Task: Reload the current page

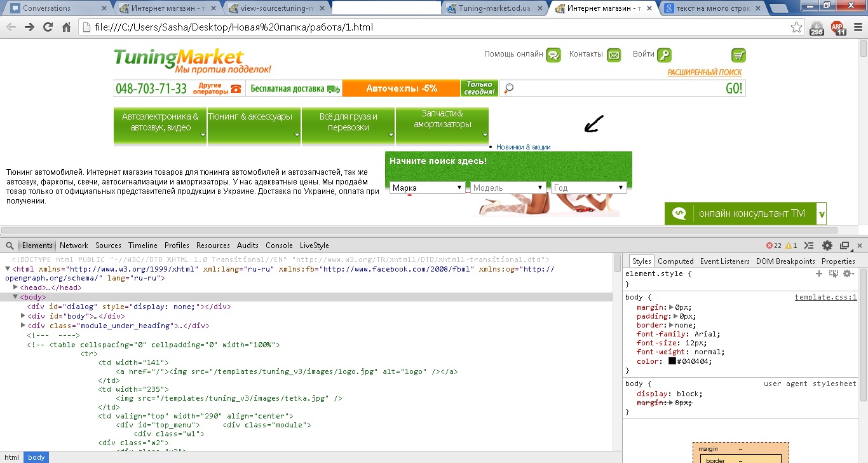Action: [x=48, y=27]
